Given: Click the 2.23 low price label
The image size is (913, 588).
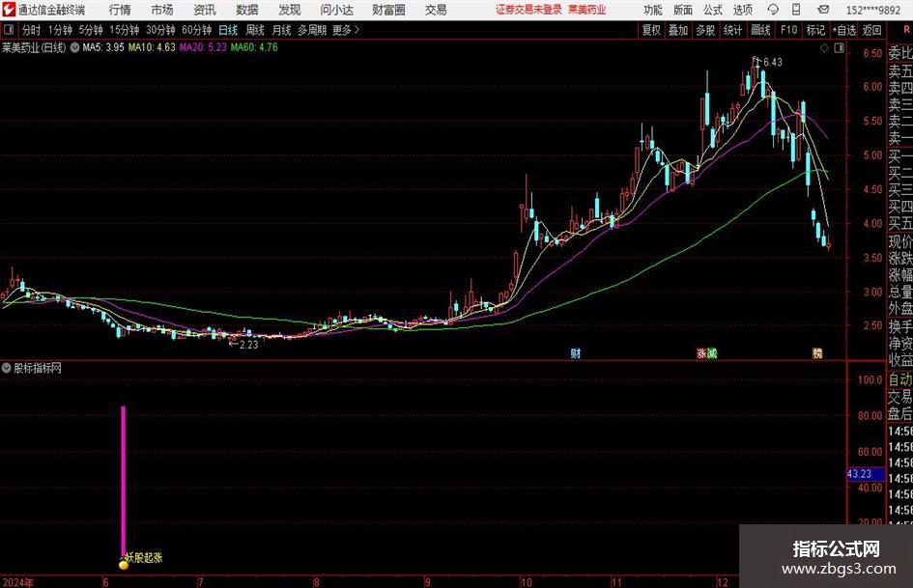Looking at the screenshot, I should pyautogui.click(x=248, y=344).
